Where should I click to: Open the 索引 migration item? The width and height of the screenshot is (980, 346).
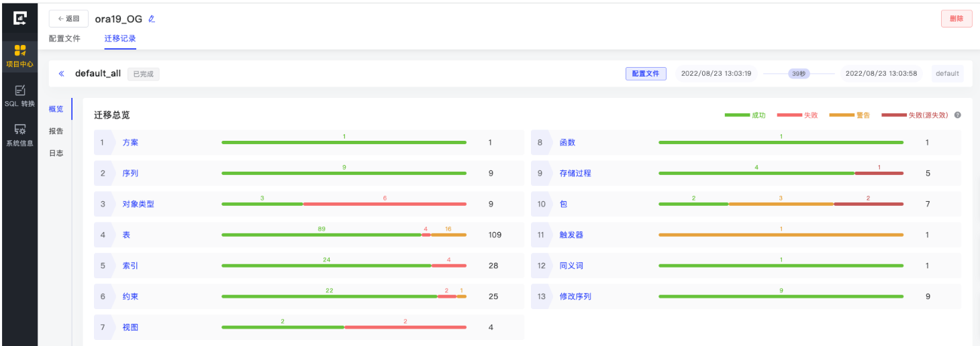tap(130, 266)
